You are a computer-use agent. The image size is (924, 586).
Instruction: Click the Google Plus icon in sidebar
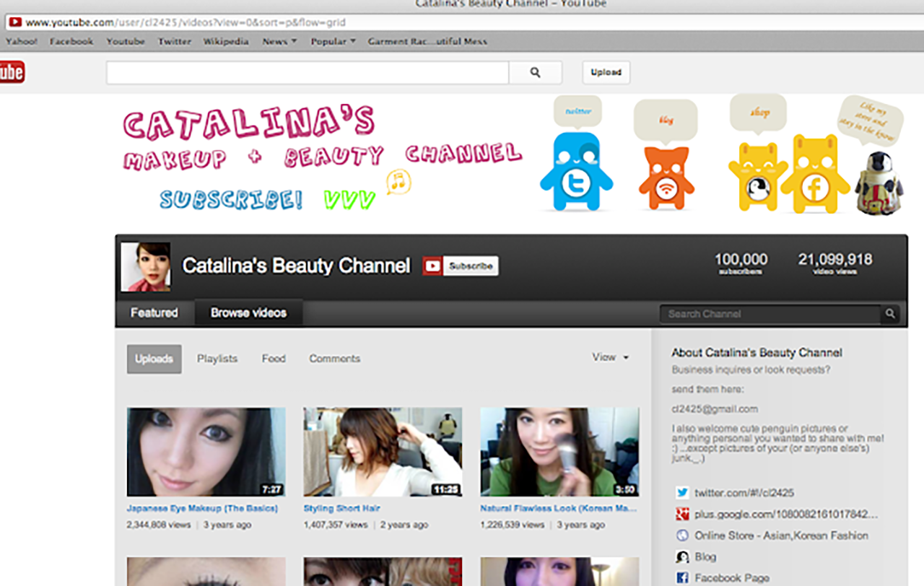click(x=682, y=515)
